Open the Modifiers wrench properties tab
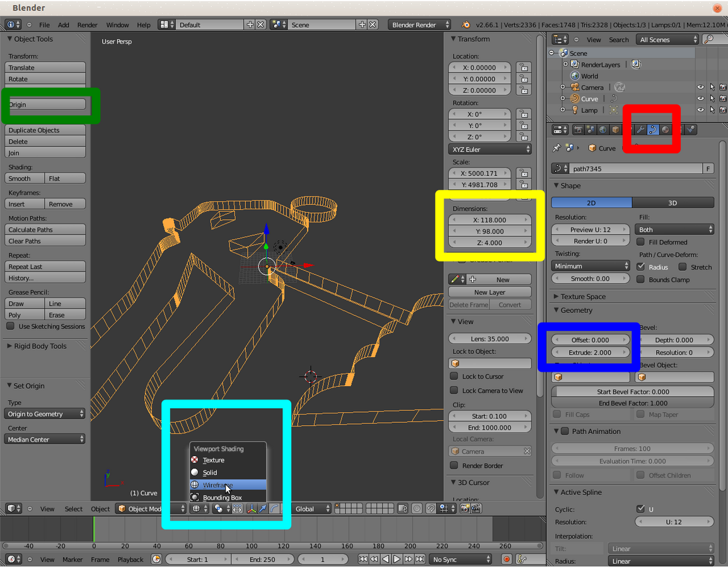 [x=640, y=130]
